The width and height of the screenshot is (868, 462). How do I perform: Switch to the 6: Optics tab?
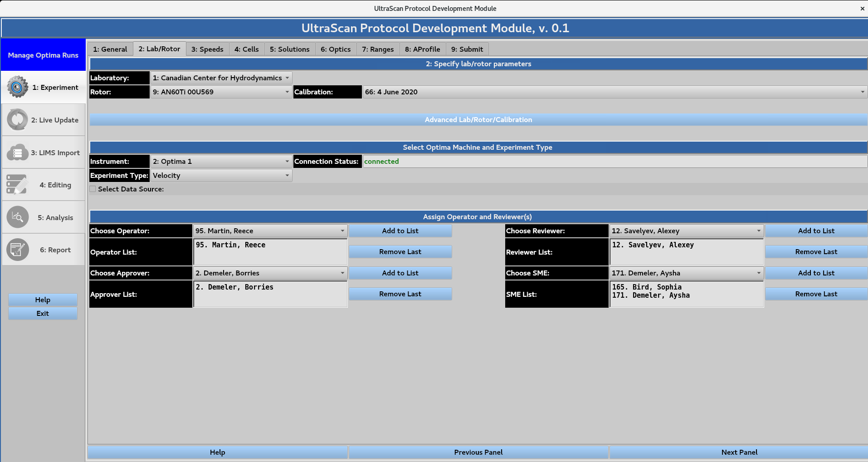tap(335, 49)
